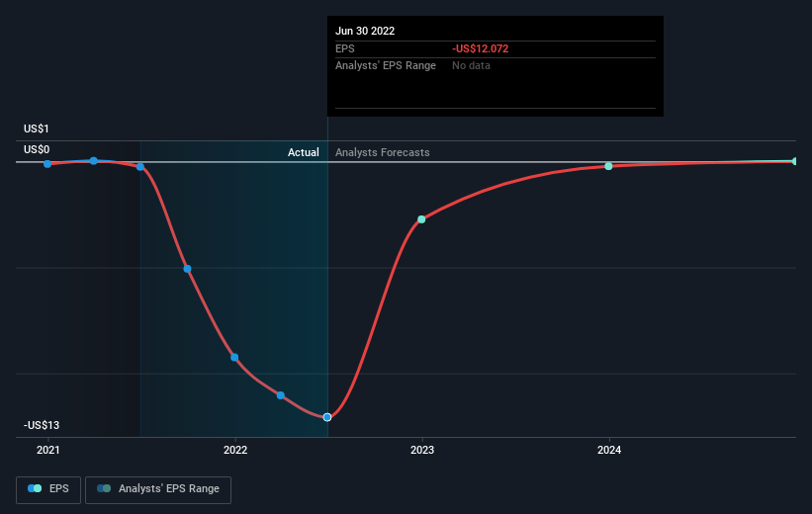This screenshot has height=514, width=812.
Task: Select the 2024 forecast EPS data point
Action: point(608,166)
